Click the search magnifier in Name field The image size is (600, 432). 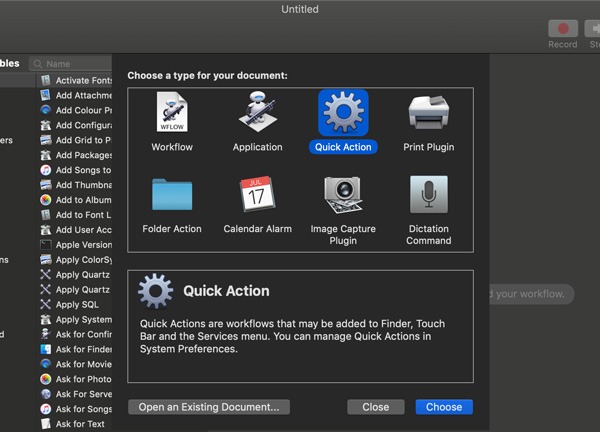pyautogui.click(x=38, y=64)
